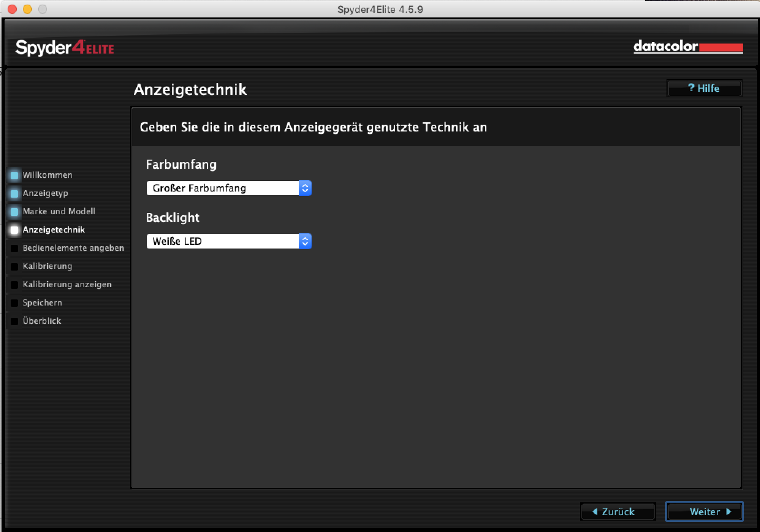Click the Spyder4Elite logo
The width and height of the screenshot is (760, 532).
coord(65,48)
